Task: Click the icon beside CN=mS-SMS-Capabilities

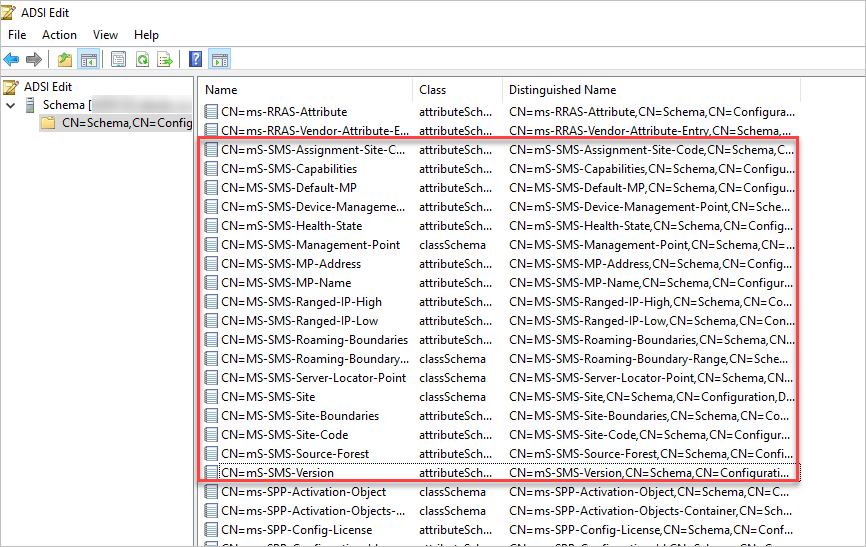Action: (x=211, y=169)
